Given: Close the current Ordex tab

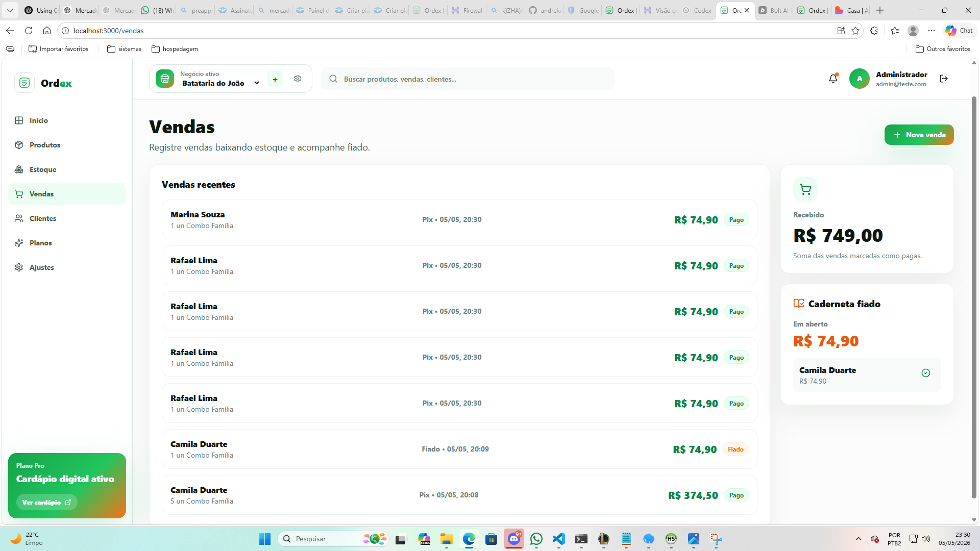Looking at the screenshot, I should (747, 10).
